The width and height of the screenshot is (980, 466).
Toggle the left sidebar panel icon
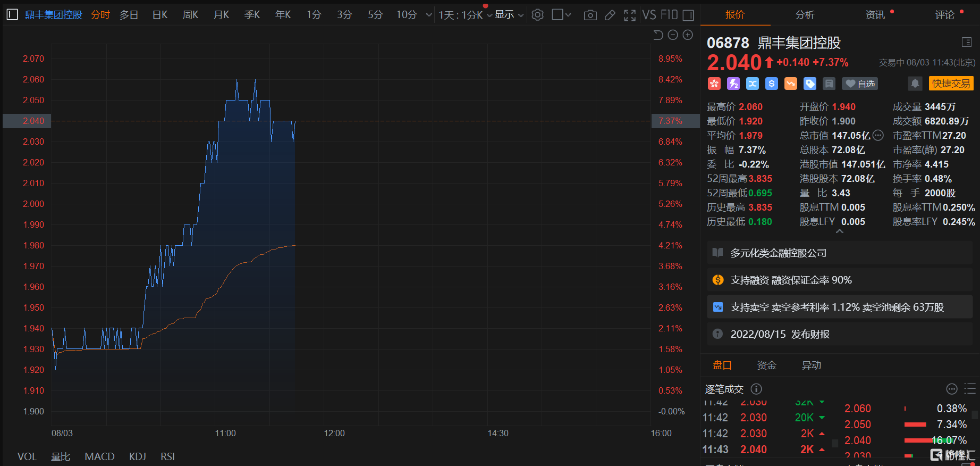pos(12,15)
